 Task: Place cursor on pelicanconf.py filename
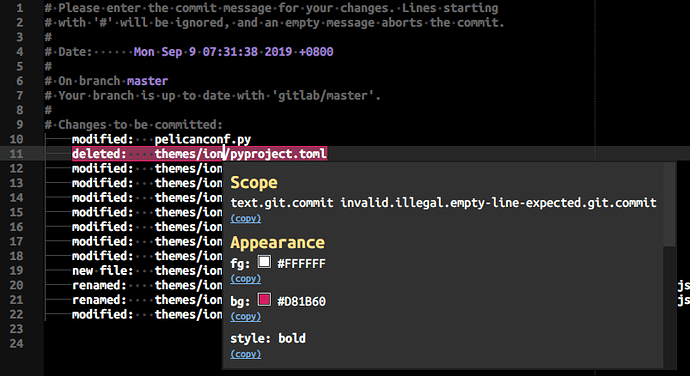pyautogui.click(x=202, y=140)
